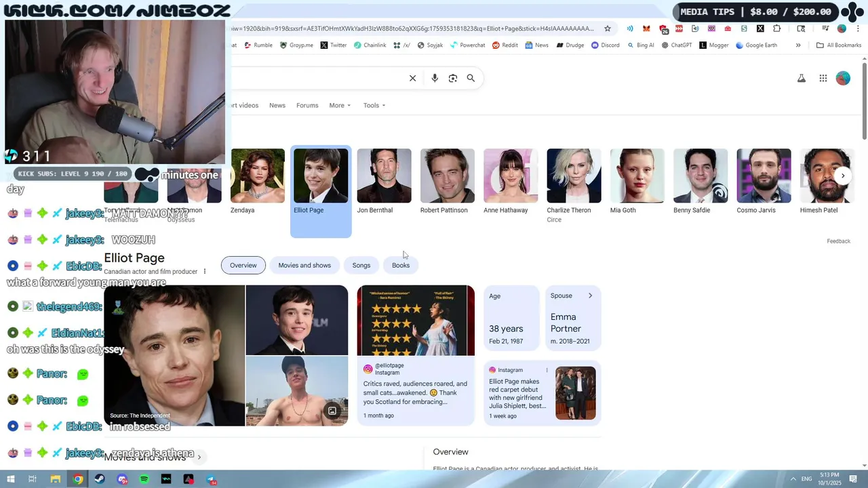Open Google account avatar on page
Screen dimensions: 868x488
843,78
